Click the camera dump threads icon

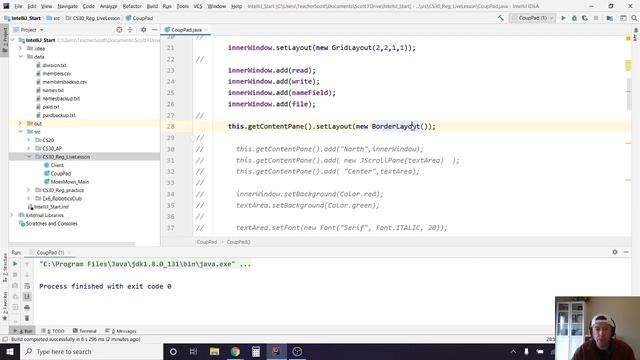point(15,285)
